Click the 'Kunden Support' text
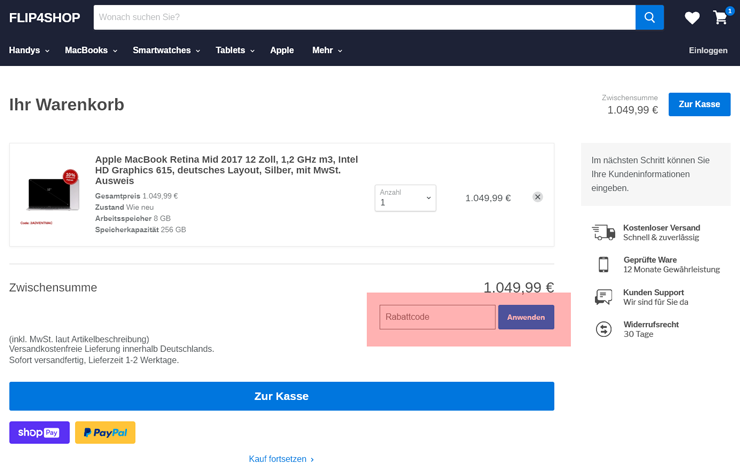Screen dimensions: 740x467 tap(653, 292)
